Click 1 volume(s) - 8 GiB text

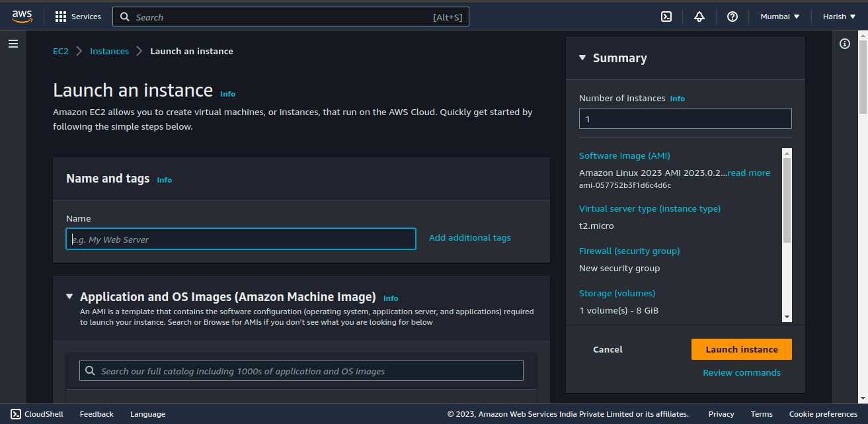click(619, 310)
